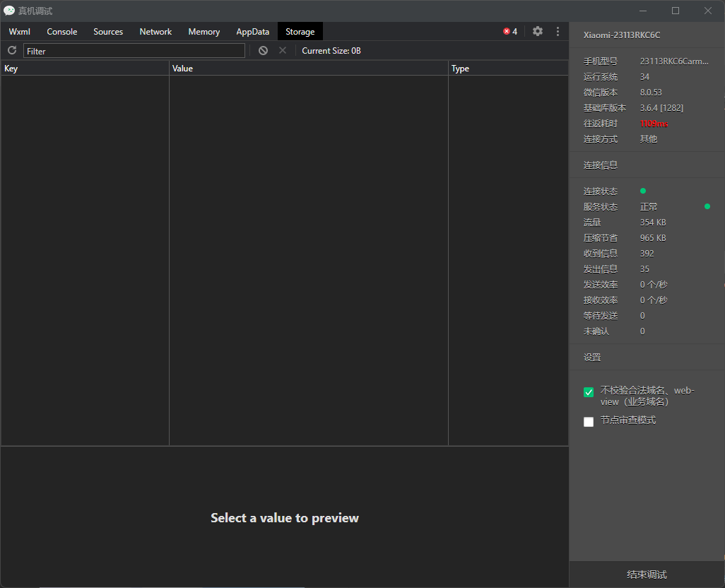
Task: Click the 压缩节省 value 965 KB
Action: [653, 238]
